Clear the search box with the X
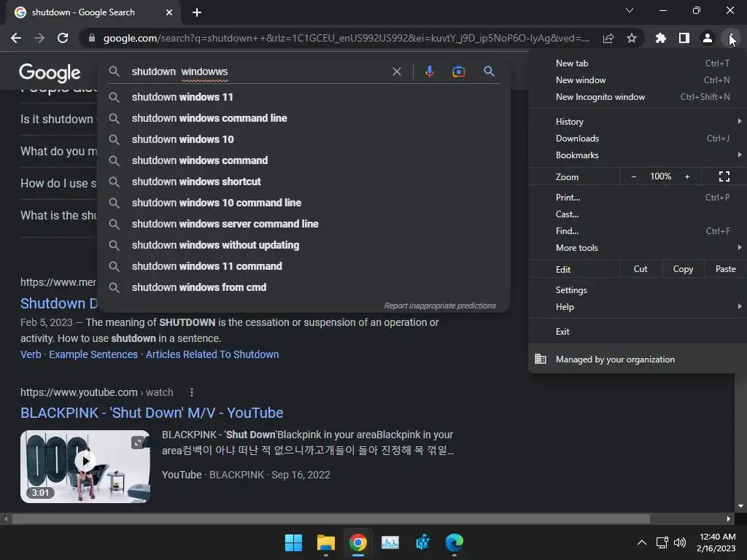The height and width of the screenshot is (560, 747). pos(396,71)
